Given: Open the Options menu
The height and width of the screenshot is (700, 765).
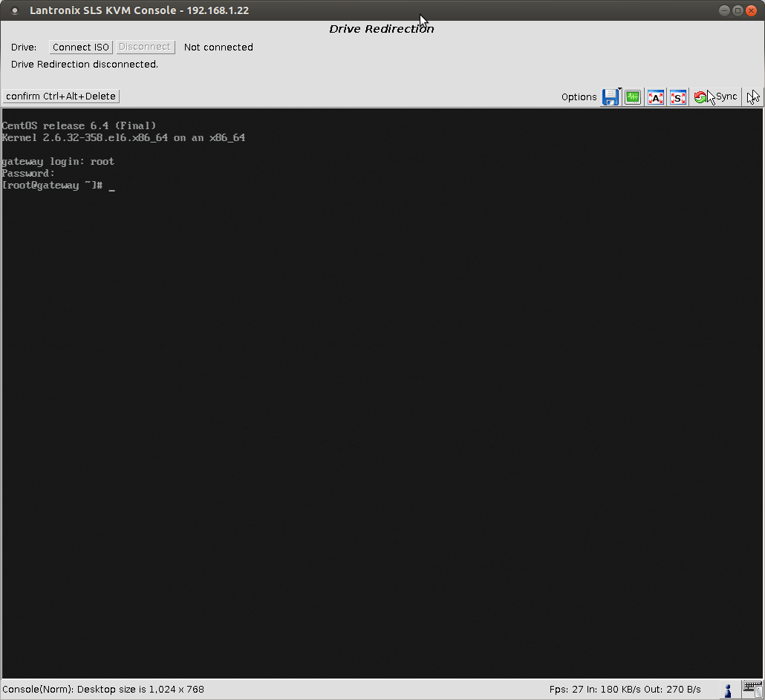Looking at the screenshot, I should point(579,97).
